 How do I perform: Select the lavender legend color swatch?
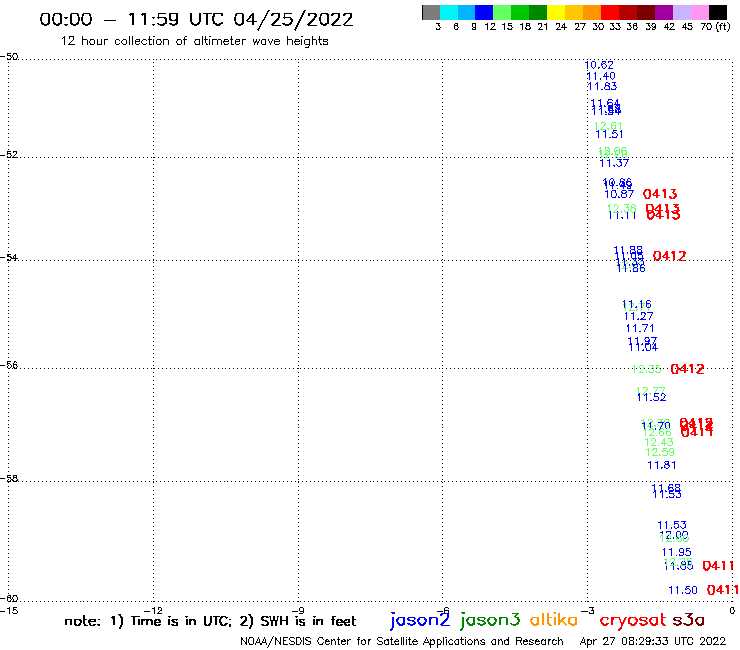(x=681, y=12)
